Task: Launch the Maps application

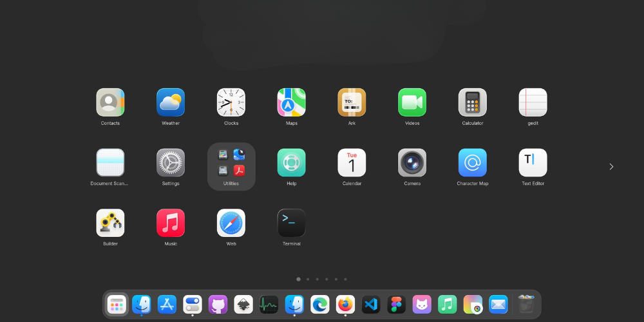Action: 291,102
